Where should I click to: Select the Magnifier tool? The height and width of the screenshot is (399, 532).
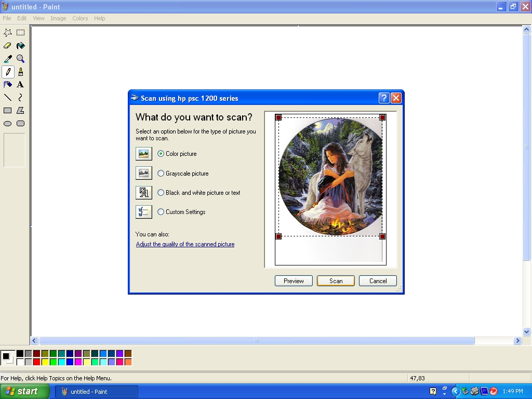point(21,59)
